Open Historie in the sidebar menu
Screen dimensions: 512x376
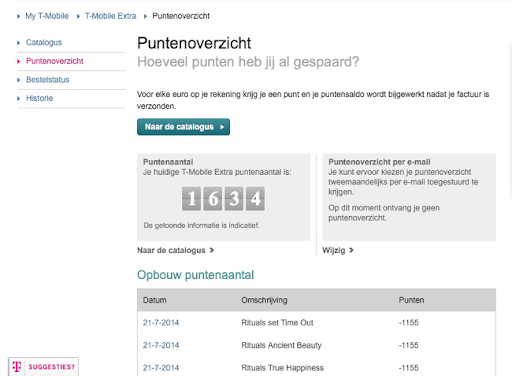coord(39,98)
